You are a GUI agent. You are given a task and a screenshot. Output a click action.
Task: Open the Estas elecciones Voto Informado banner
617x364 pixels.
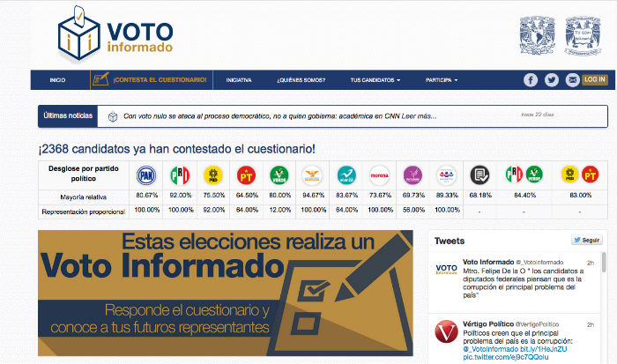(x=226, y=293)
